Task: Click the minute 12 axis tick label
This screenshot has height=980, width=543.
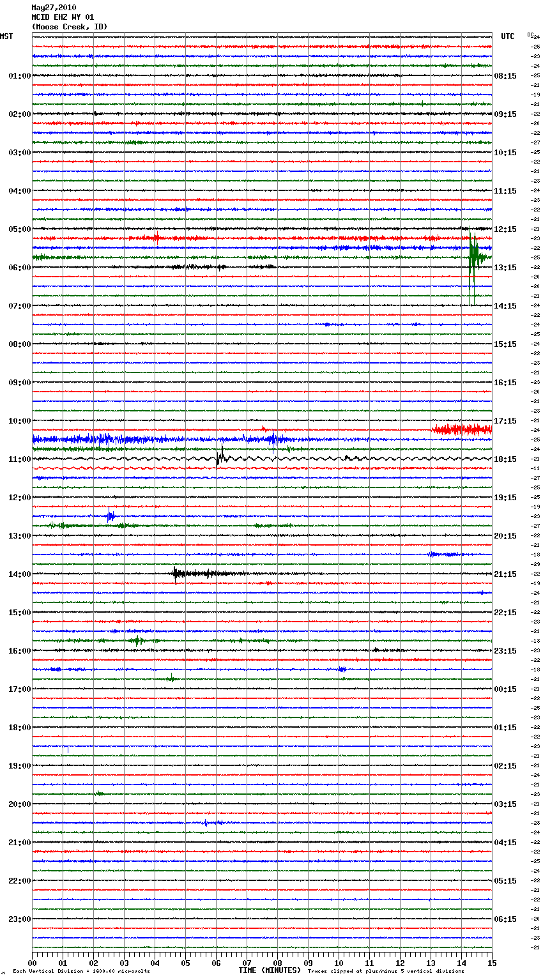Action: pyautogui.click(x=400, y=963)
